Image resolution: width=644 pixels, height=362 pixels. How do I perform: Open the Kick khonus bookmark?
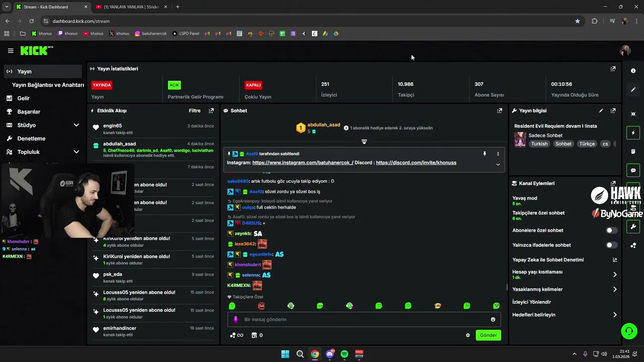pyautogui.click(x=42, y=34)
